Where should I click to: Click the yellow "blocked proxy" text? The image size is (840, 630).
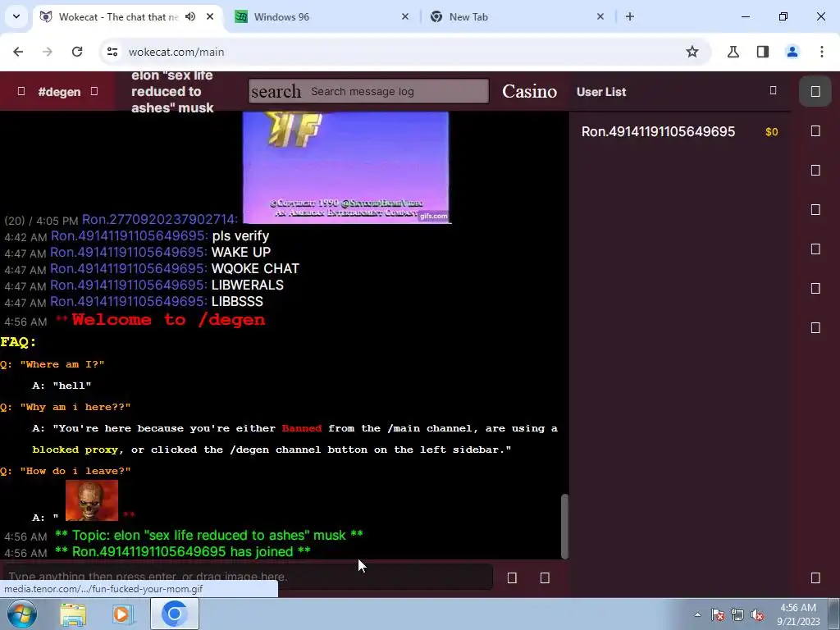click(x=75, y=450)
